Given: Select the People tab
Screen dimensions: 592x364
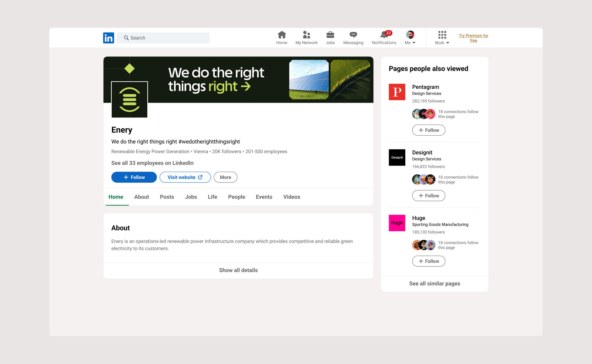Looking at the screenshot, I should (x=237, y=197).
